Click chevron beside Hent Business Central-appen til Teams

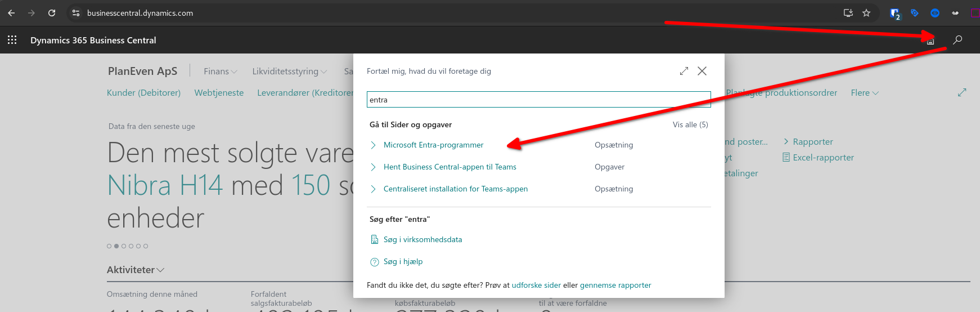[373, 167]
